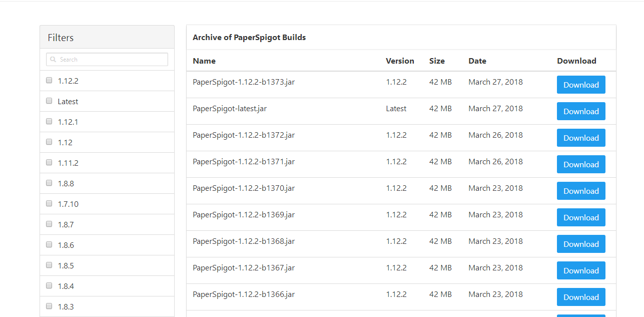This screenshot has height=317, width=644.
Task: Download PaperSpigot-1.12.2-b1373.jar
Action: click(580, 85)
